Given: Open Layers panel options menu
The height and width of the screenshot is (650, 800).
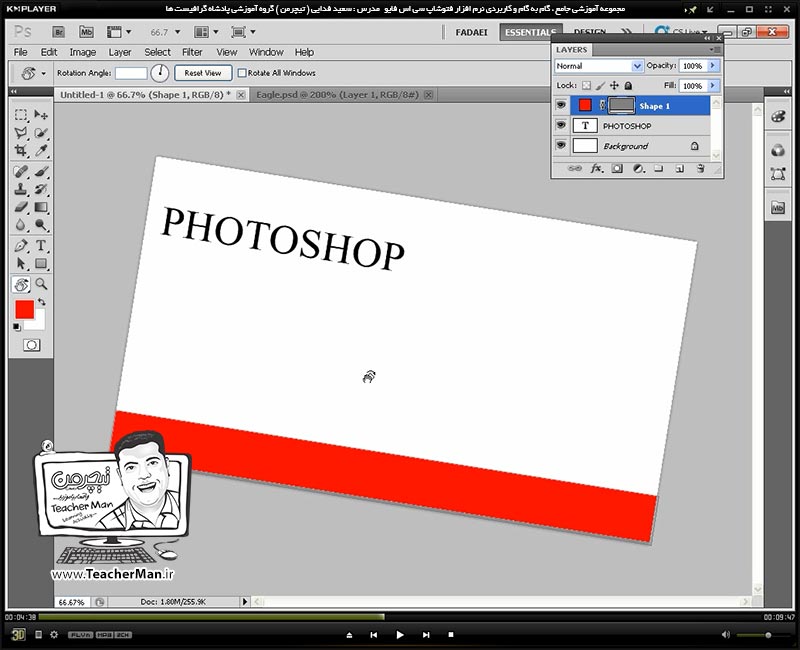Looking at the screenshot, I should click(x=715, y=49).
